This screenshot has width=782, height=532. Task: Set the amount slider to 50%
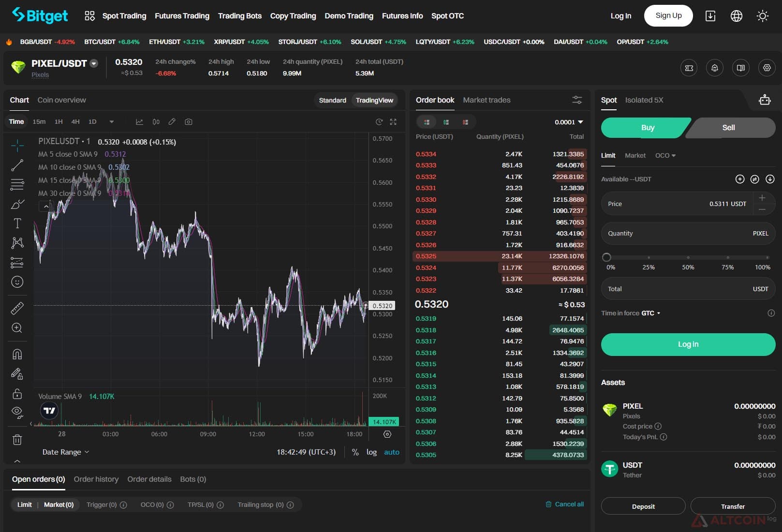point(688,257)
